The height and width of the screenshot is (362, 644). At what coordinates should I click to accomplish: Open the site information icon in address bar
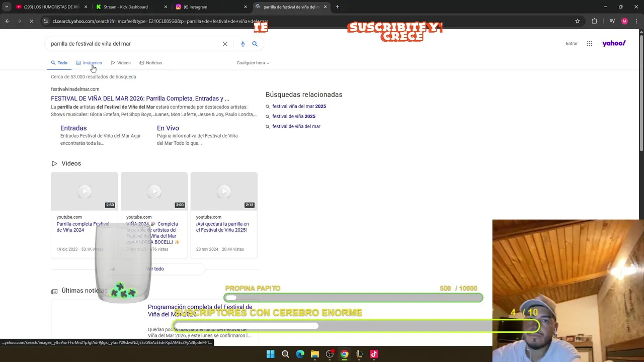pos(46,21)
